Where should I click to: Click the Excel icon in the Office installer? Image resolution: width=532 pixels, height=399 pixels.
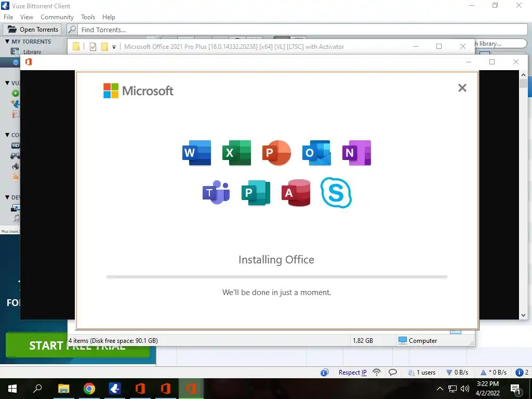pos(236,153)
